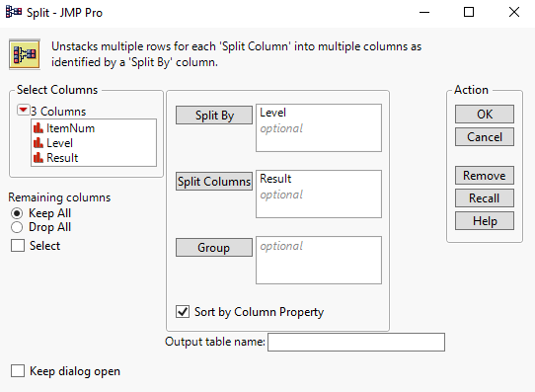Click the JMP Split title bar icon
The width and height of the screenshot is (535, 392).
click(14, 12)
